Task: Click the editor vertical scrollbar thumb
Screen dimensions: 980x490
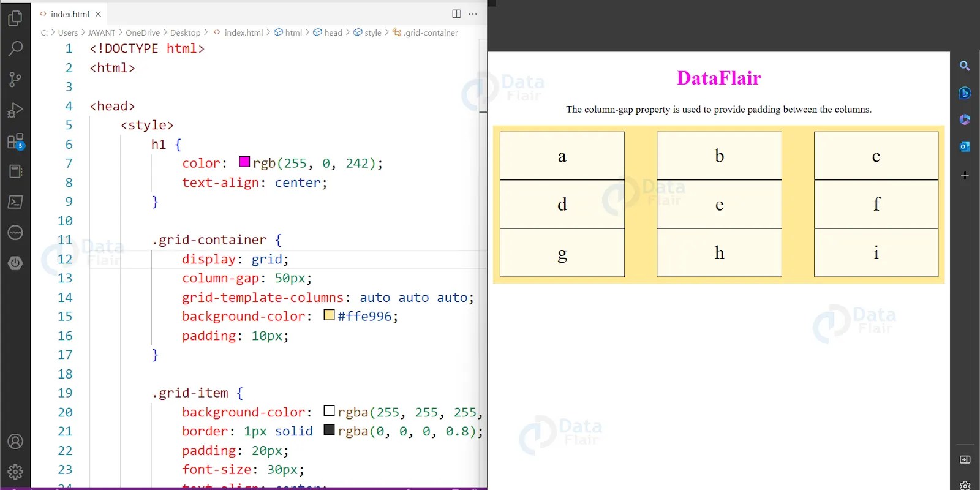Action: point(483,77)
